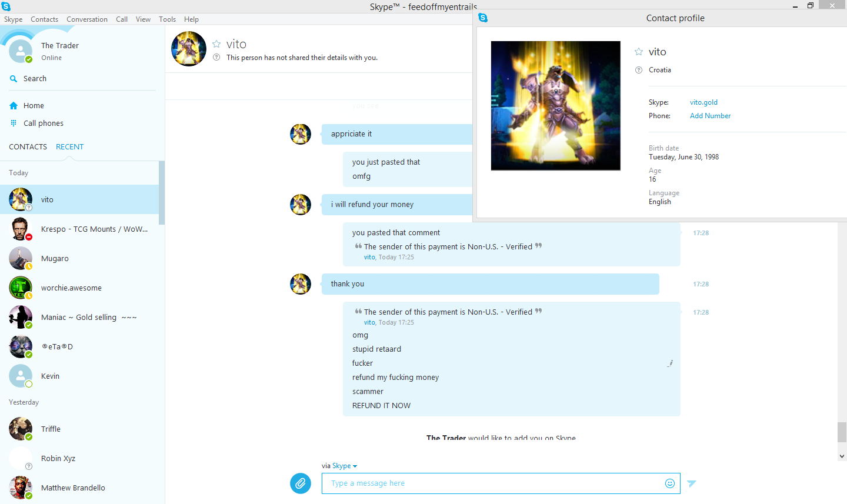Click the message input field
The height and width of the screenshot is (504, 847).
[x=501, y=483]
